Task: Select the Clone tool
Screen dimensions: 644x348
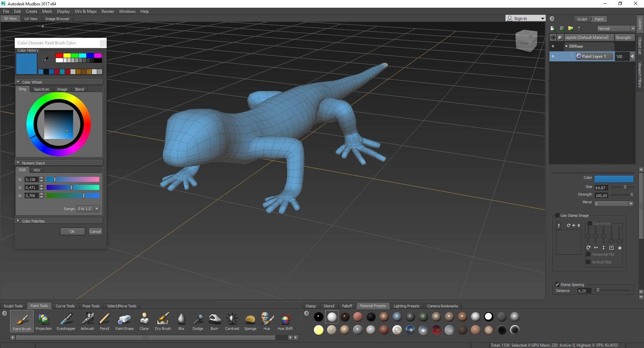Action: click(x=144, y=321)
